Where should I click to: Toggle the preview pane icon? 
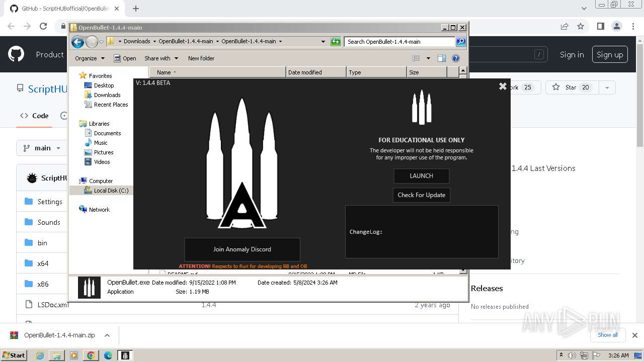[442, 58]
